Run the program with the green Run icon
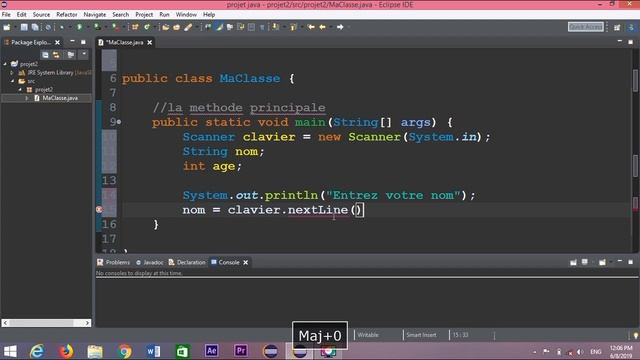 tap(80, 27)
